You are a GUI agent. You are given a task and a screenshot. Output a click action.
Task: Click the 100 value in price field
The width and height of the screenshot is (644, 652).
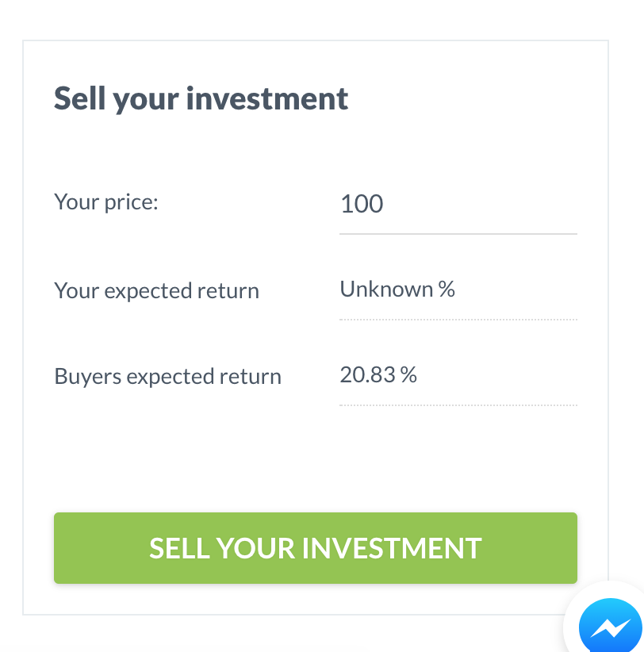tap(362, 204)
